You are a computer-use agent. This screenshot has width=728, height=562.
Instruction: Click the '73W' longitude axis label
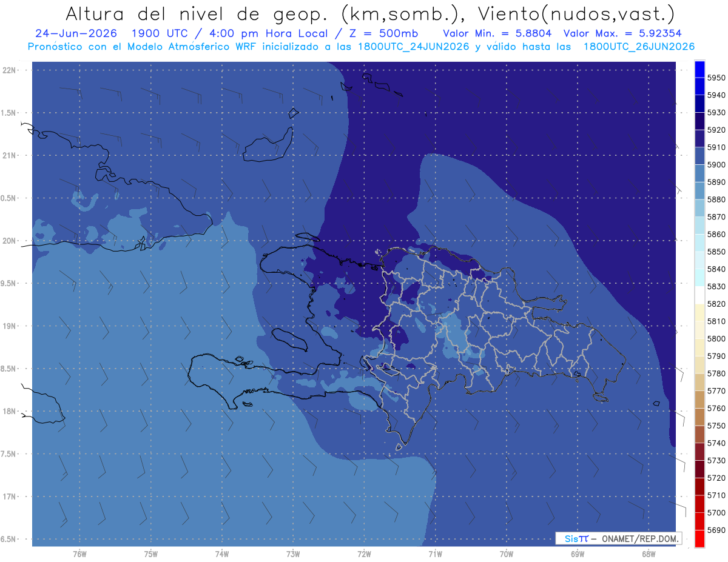[293, 554]
